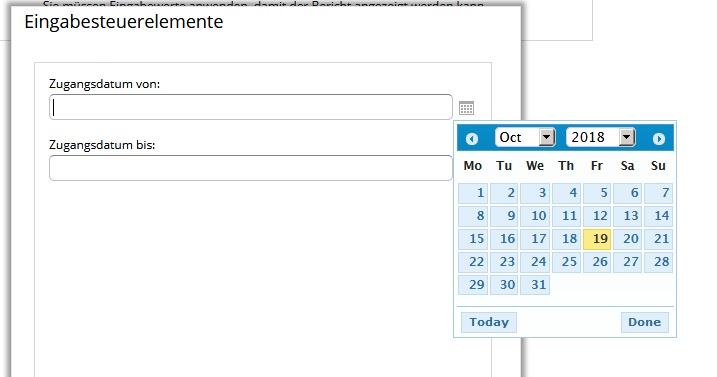Select October 2 in the calendar
The width and height of the screenshot is (717, 377).
coord(504,193)
